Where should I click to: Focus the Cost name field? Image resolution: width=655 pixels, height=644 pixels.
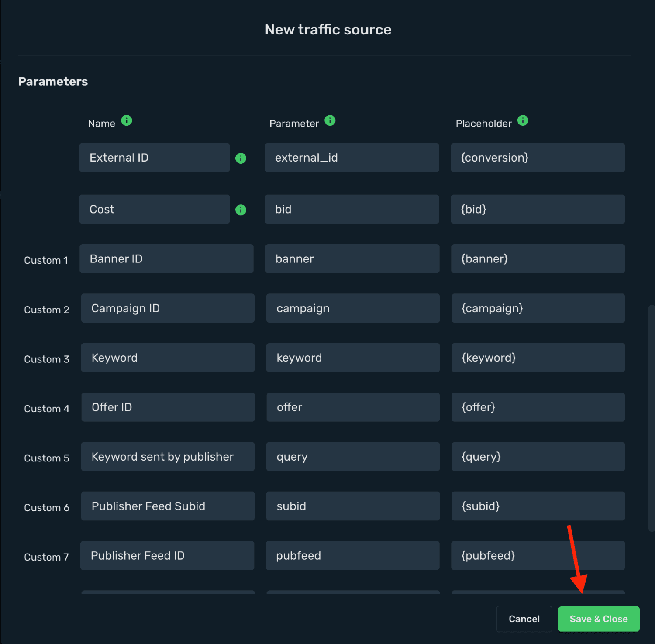[x=155, y=209]
